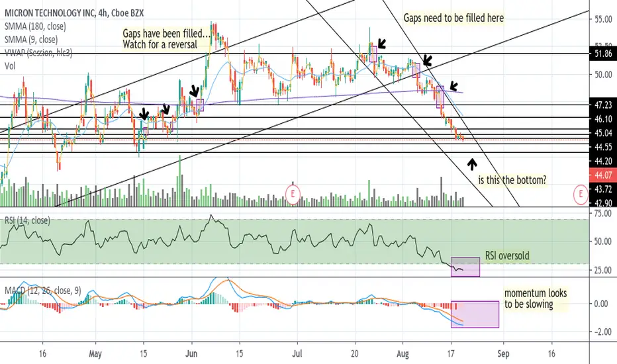The width and height of the screenshot is (617, 364).
Task: Click the 20 date label after Jul
Action: coord(355,353)
